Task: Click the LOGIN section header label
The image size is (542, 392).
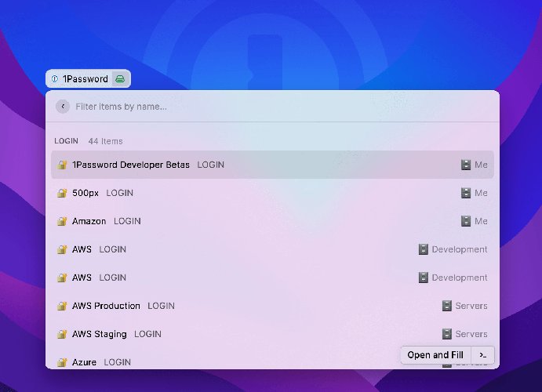Action: pyautogui.click(x=66, y=141)
